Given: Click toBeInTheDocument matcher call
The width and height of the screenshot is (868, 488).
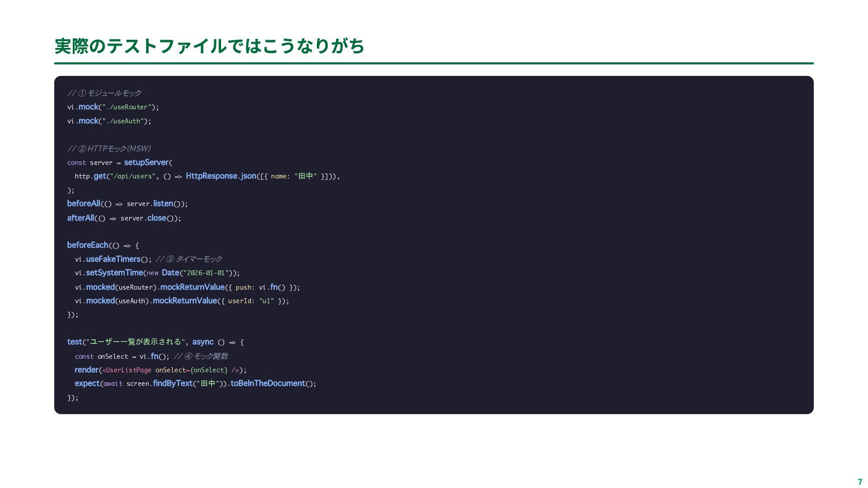Looking at the screenshot, I should (268, 384).
